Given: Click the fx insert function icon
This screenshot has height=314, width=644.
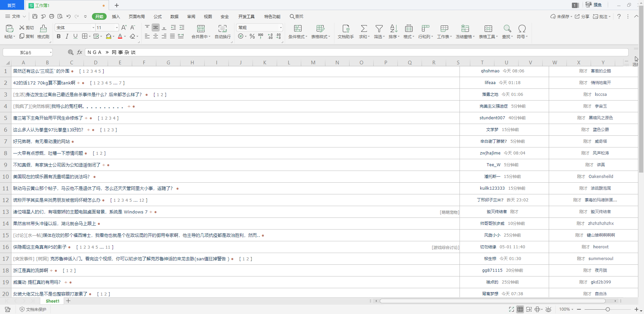Looking at the screenshot, I should pyautogui.click(x=79, y=52).
